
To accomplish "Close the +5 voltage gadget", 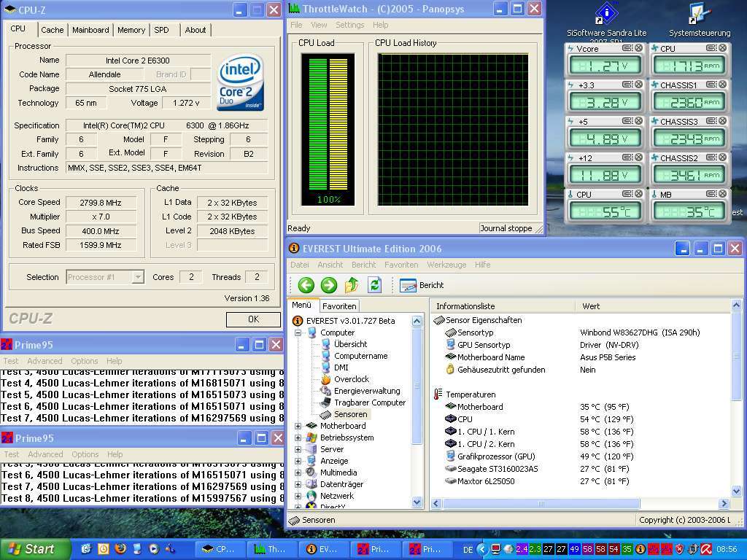I will coord(638,121).
